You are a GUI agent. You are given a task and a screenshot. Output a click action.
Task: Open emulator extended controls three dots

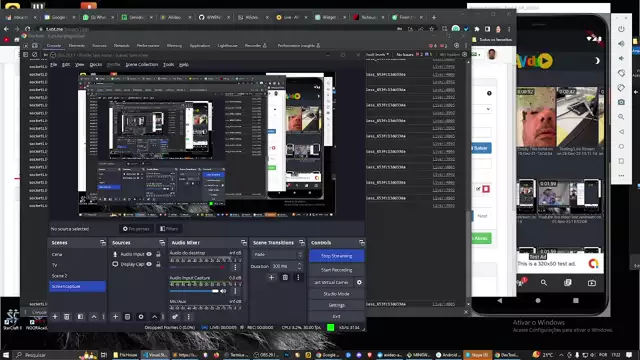[621, 176]
